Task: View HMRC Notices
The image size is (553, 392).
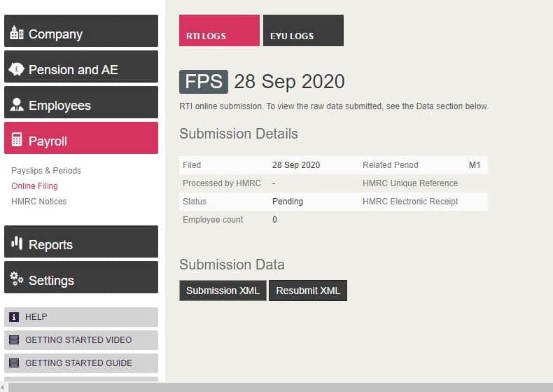Action: (39, 202)
